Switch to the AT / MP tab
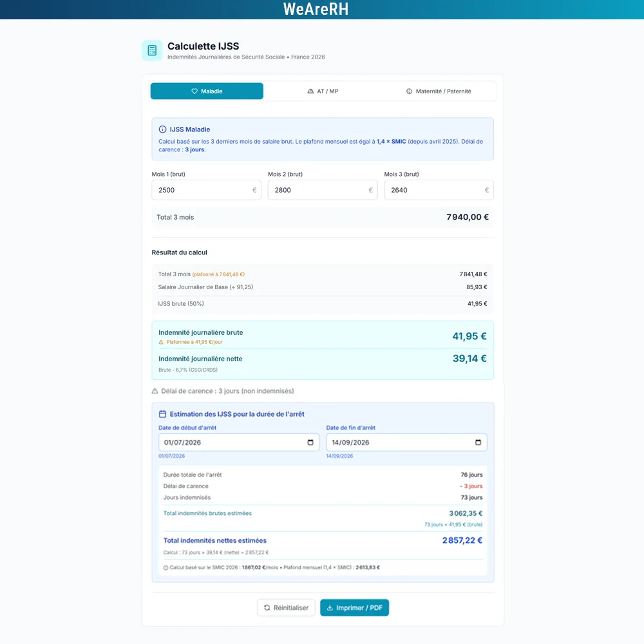The width and height of the screenshot is (644, 644). click(323, 91)
